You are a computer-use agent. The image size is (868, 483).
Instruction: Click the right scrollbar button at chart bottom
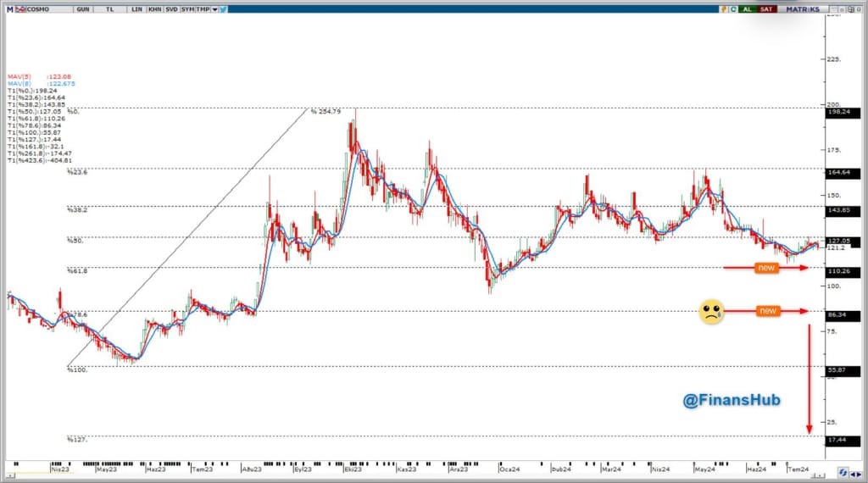coord(821,476)
